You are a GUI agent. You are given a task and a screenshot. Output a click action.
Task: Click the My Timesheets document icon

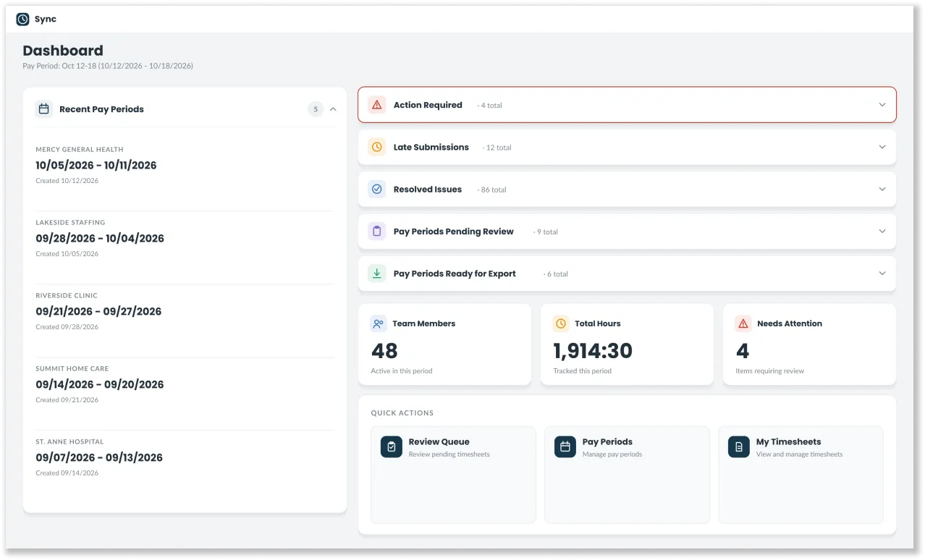coord(739,446)
